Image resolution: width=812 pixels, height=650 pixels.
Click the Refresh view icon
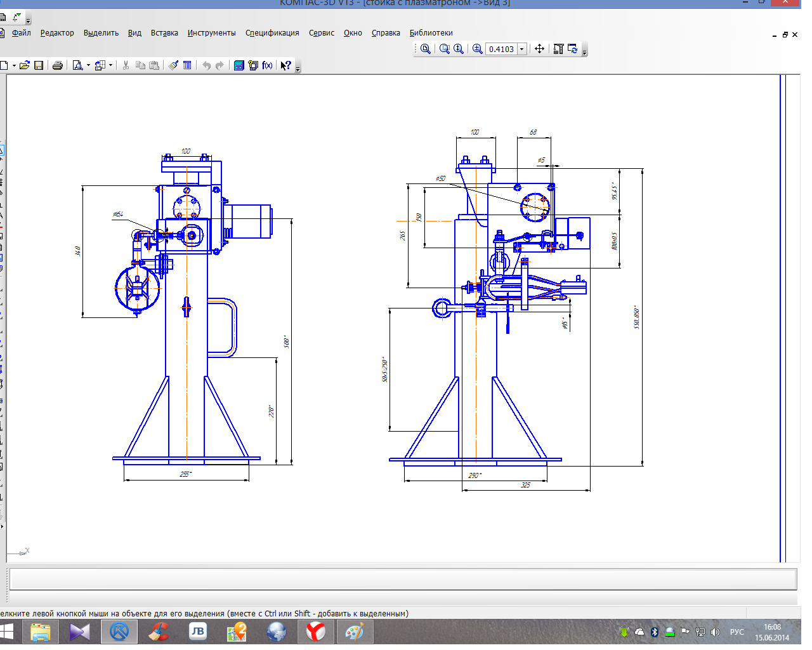pyautogui.click(x=573, y=49)
